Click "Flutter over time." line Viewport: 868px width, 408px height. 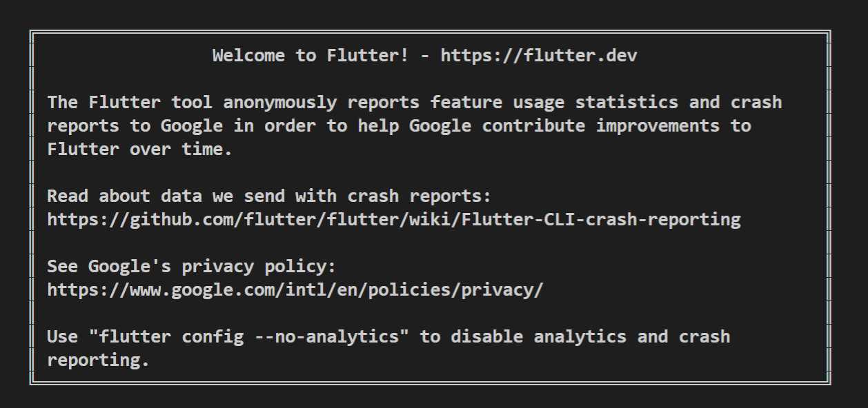pos(140,150)
